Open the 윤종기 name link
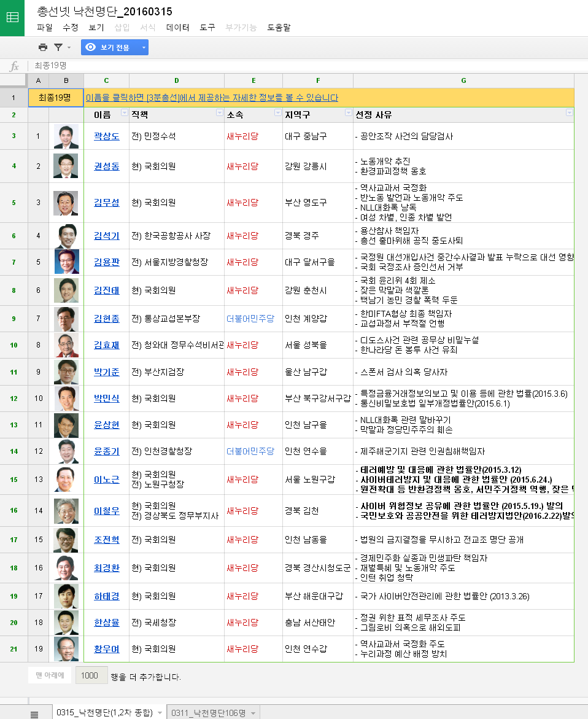 [x=107, y=451]
